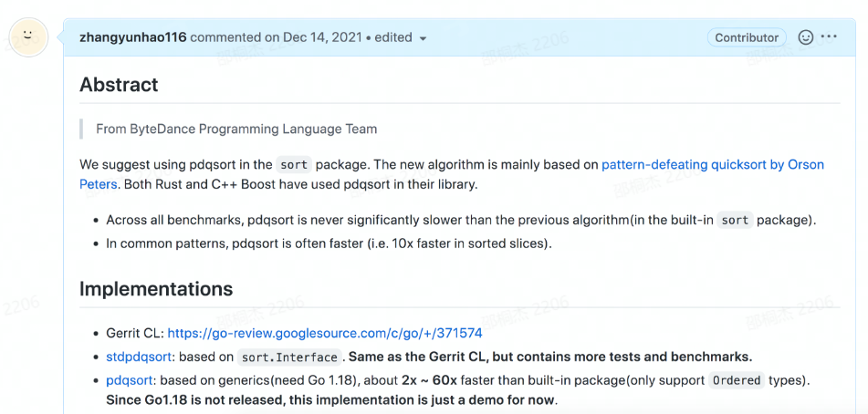Follow the stdpdqsort repository link
This screenshot has height=414, width=868.
coord(139,357)
